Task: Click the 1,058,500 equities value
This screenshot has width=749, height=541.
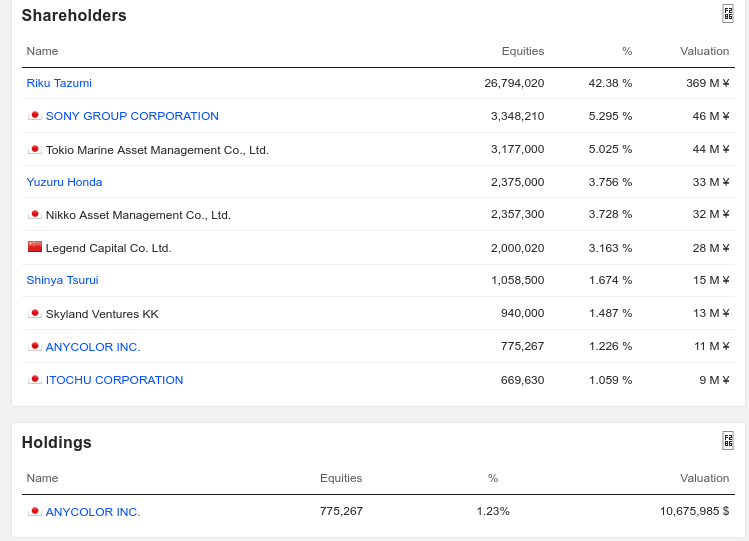Action: click(x=518, y=280)
